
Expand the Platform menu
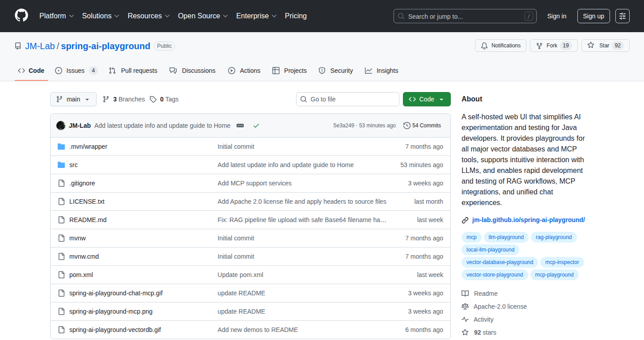[x=56, y=16]
